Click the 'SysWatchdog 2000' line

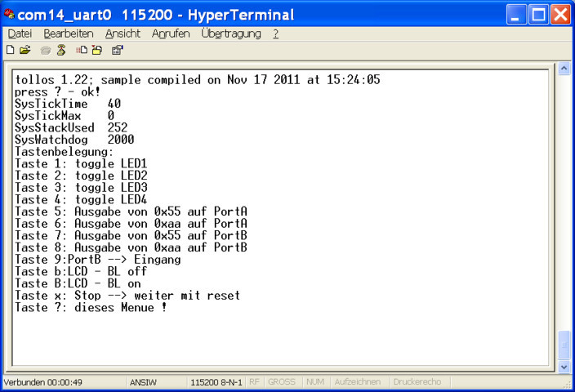point(74,140)
